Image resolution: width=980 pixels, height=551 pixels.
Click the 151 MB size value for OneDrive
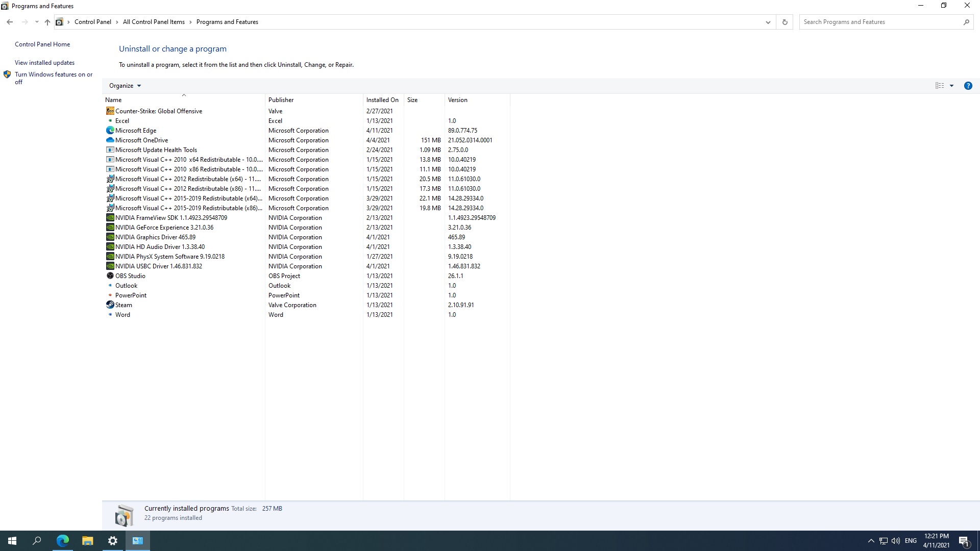click(x=431, y=140)
